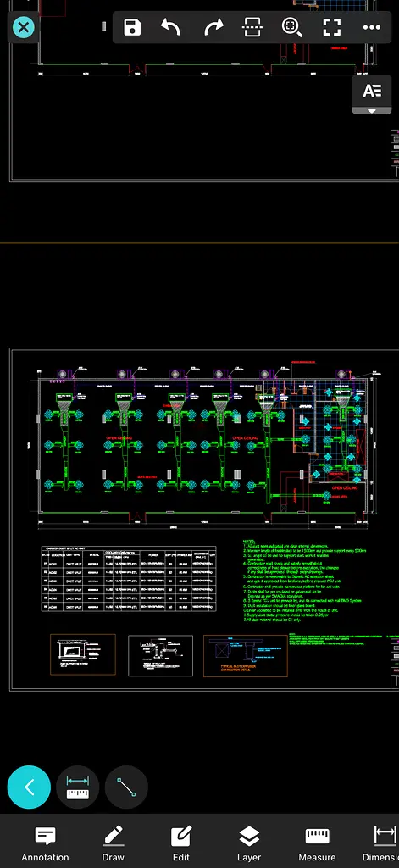Open the Dimension tab

tap(381, 844)
